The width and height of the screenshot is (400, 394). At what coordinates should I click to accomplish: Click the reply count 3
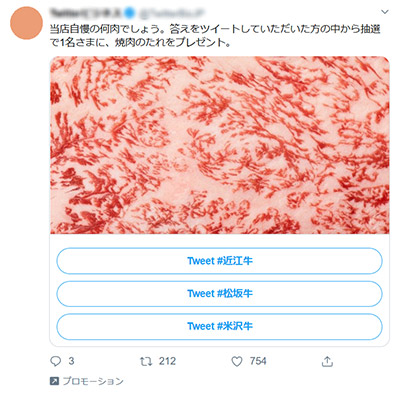(71, 361)
